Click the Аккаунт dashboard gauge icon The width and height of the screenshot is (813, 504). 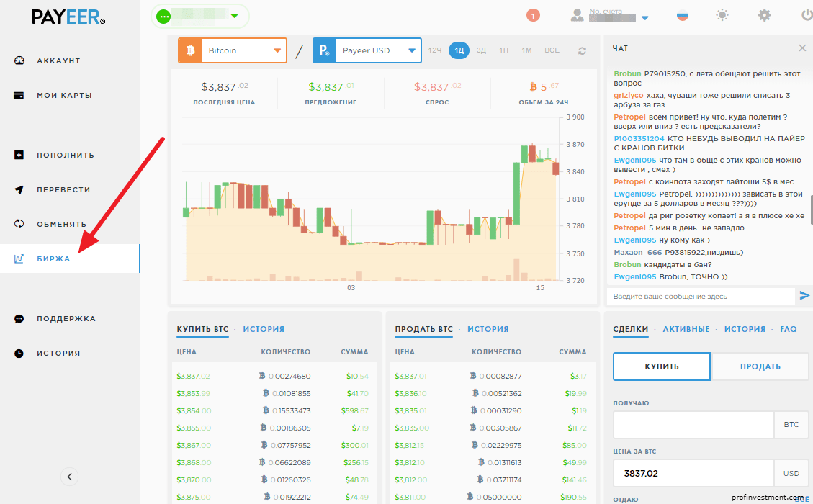pyautogui.click(x=19, y=60)
